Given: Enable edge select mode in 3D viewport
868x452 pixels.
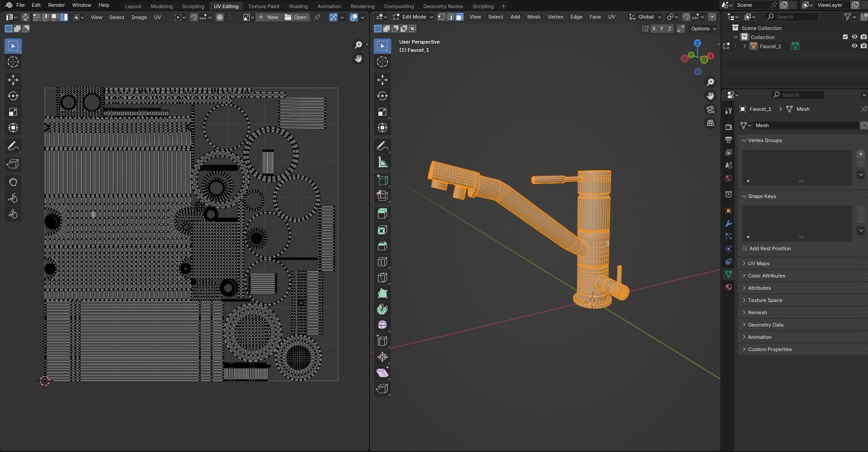Looking at the screenshot, I should pyautogui.click(x=451, y=17).
